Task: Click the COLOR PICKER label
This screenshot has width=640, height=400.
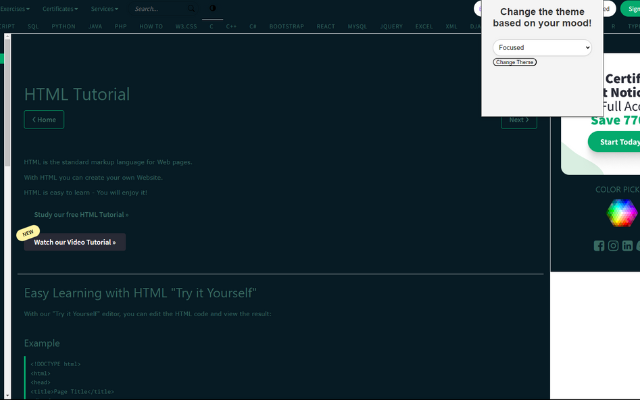Action: pos(618,189)
